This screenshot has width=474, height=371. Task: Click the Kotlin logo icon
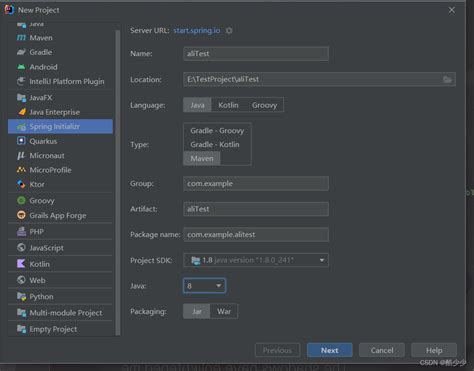[21, 264]
